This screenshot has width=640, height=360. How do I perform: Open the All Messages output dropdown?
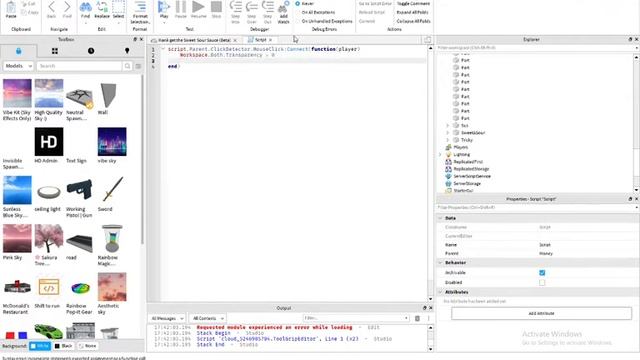coord(167,318)
